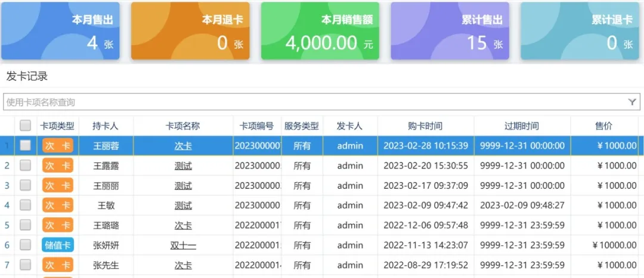The width and height of the screenshot is (644, 278).
Task: Check the box for 王敏 row
Action: pyautogui.click(x=26, y=205)
